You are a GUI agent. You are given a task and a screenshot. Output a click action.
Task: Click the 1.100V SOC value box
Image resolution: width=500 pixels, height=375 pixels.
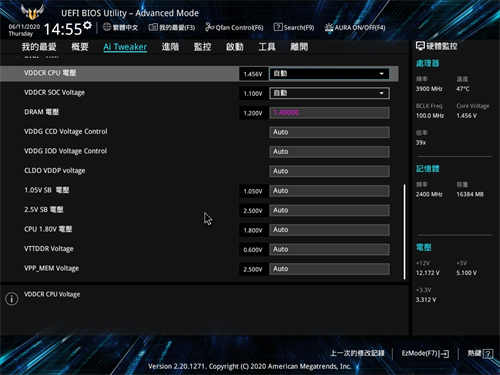point(253,94)
